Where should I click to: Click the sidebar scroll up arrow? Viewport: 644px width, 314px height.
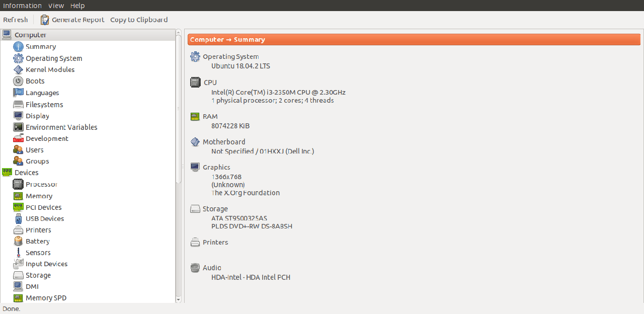178,33
